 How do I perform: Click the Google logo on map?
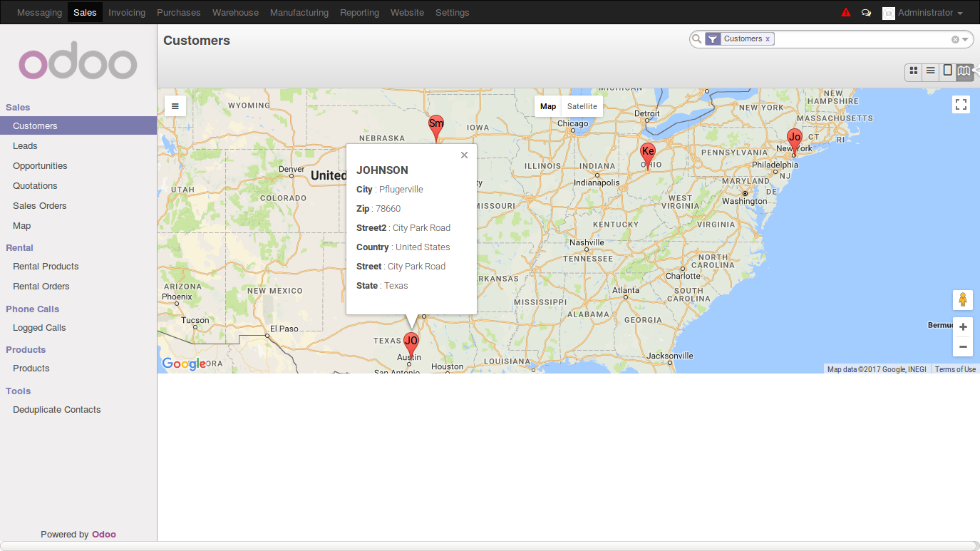point(184,364)
